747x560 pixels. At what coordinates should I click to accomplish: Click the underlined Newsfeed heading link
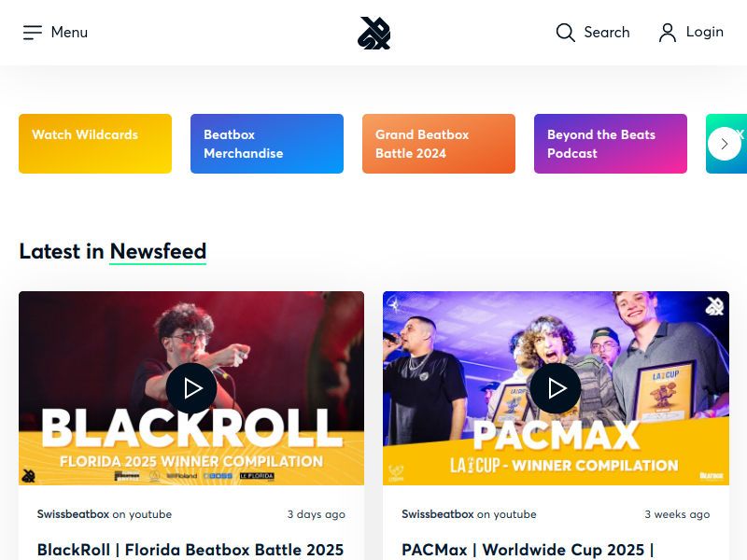tap(158, 251)
